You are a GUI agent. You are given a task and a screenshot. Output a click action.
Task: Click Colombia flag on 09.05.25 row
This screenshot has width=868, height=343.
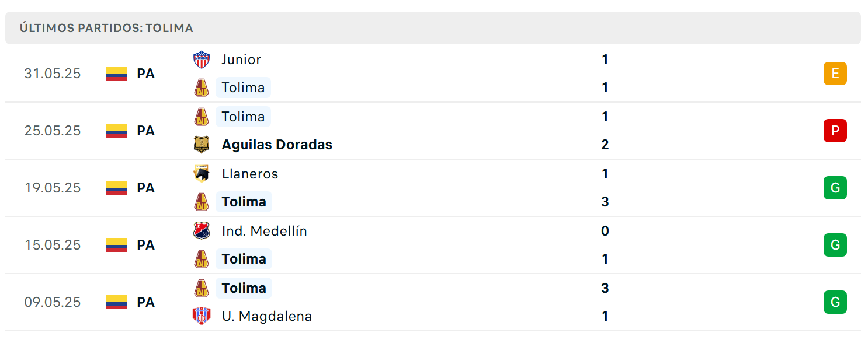tap(116, 302)
